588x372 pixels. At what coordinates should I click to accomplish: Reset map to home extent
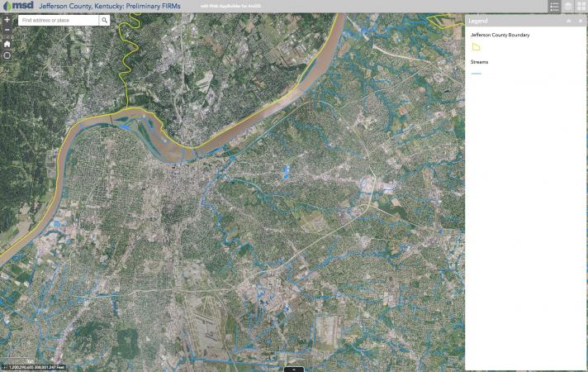7,43
